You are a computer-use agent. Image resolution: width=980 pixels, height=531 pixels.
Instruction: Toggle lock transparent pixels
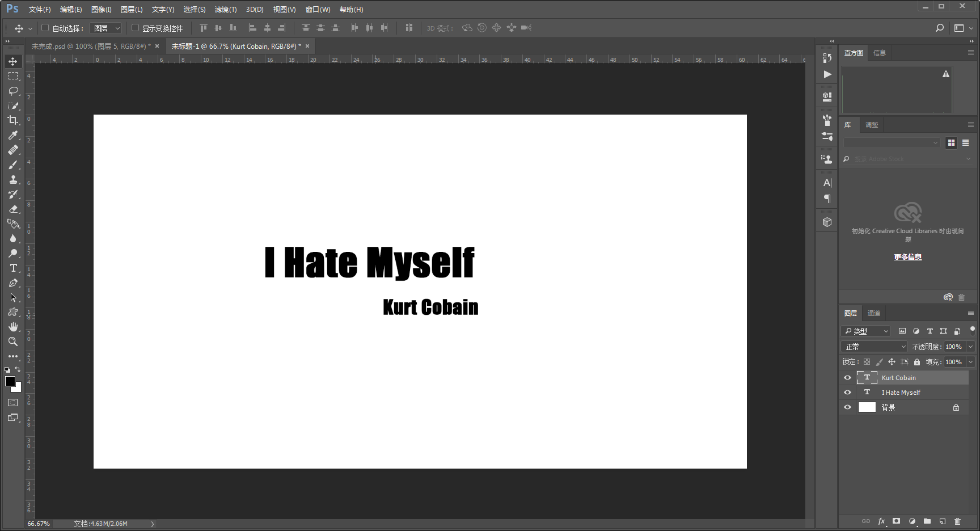pos(867,362)
